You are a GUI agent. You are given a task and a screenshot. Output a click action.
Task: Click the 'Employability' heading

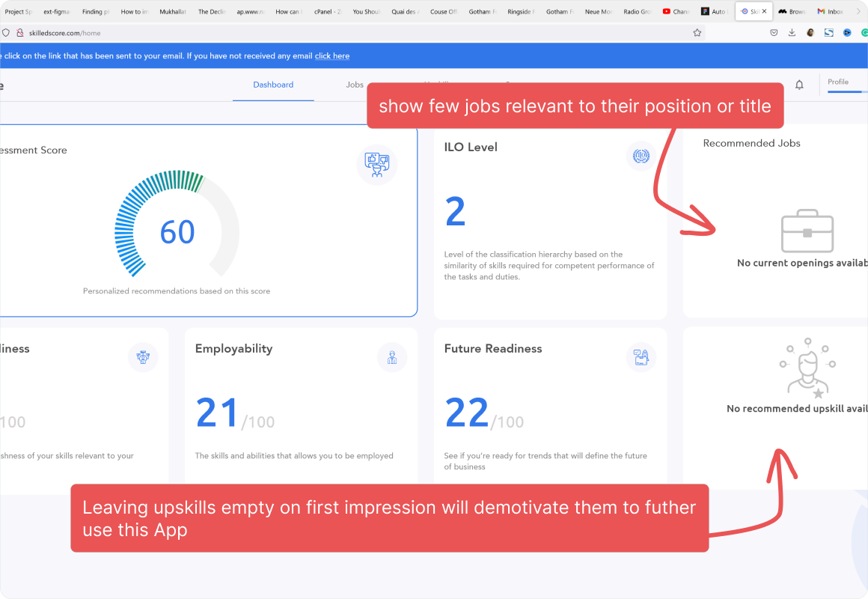[233, 348]
